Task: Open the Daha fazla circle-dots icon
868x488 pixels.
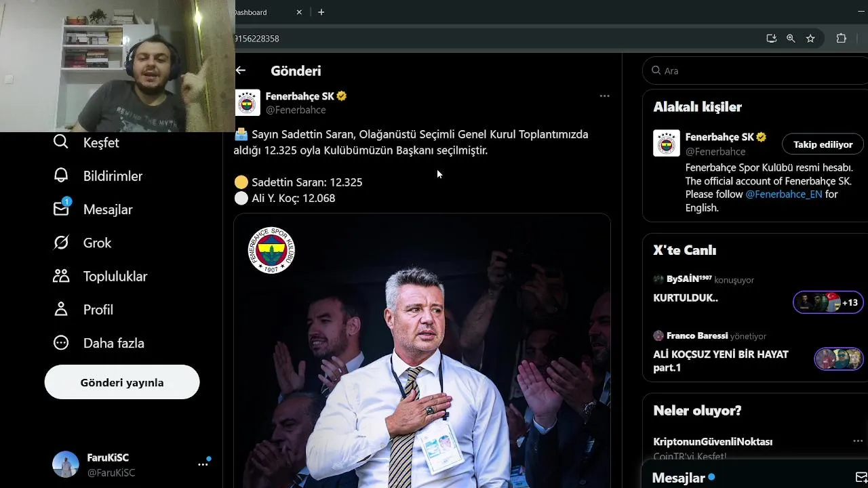Action: 61,343
